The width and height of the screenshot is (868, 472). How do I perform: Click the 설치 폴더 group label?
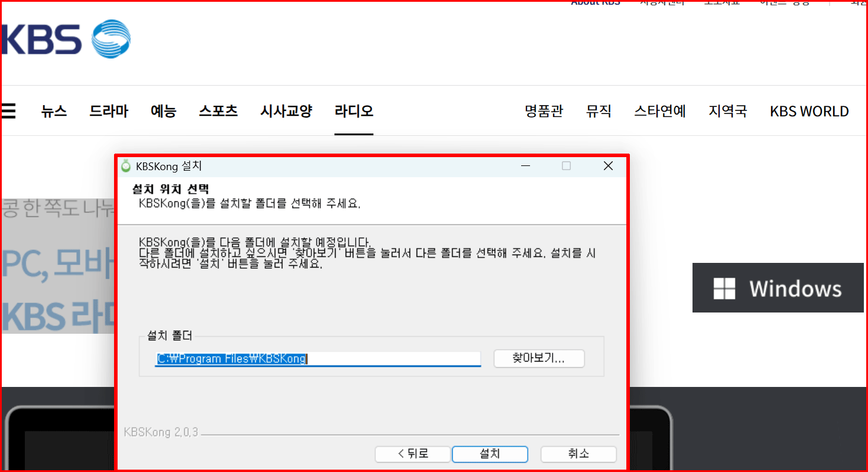(x=170, y=336)
